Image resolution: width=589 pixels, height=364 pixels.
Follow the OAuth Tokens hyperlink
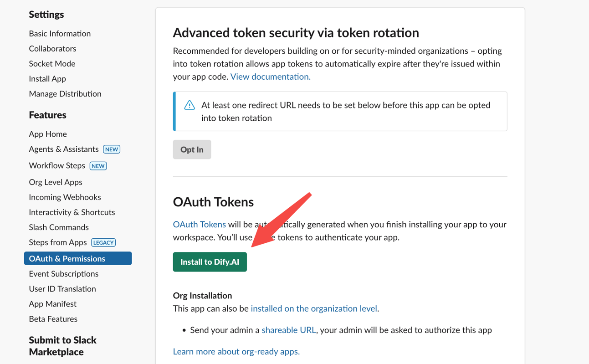[199, 224]
